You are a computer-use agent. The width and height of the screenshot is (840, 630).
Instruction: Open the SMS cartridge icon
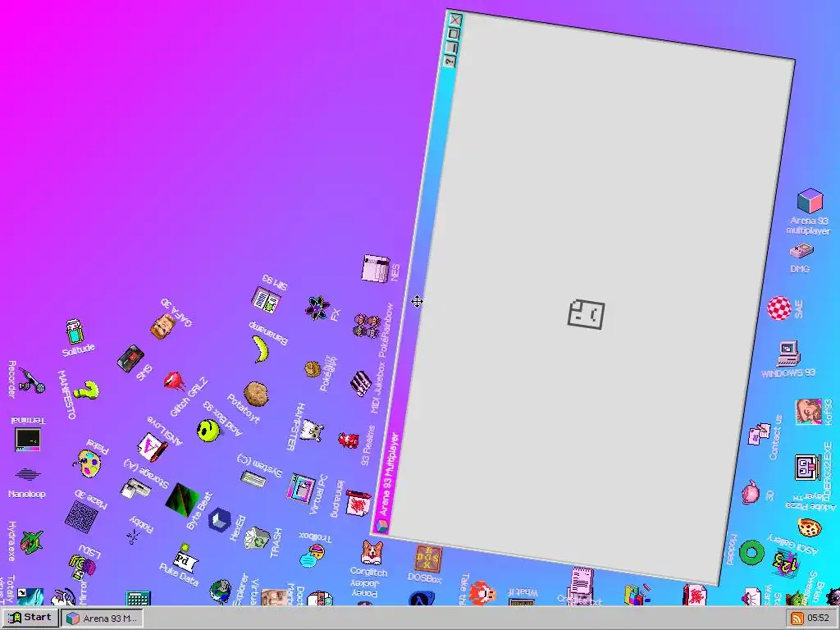[x=130, y=358]
